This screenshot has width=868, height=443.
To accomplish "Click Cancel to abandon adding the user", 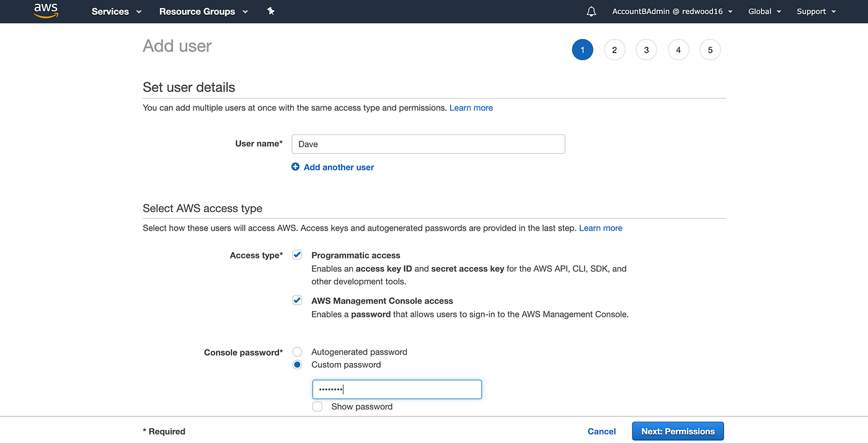I will 601,431.
